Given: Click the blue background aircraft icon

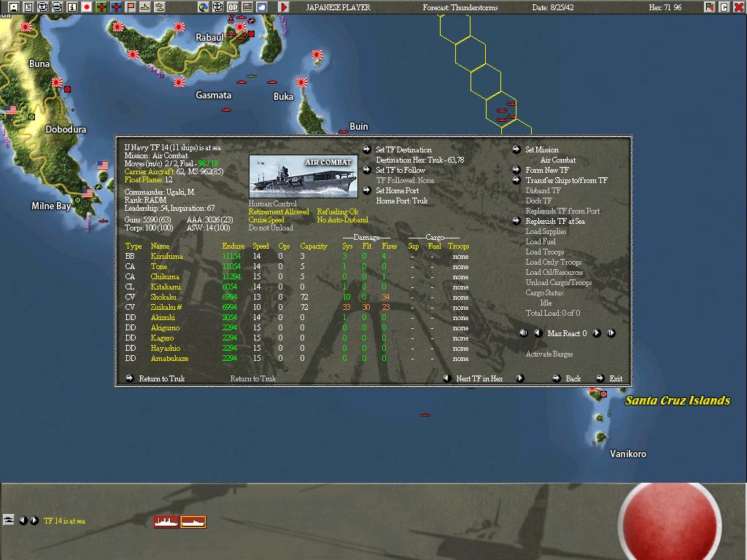Looking at the screenshot, I should point(116,7).
